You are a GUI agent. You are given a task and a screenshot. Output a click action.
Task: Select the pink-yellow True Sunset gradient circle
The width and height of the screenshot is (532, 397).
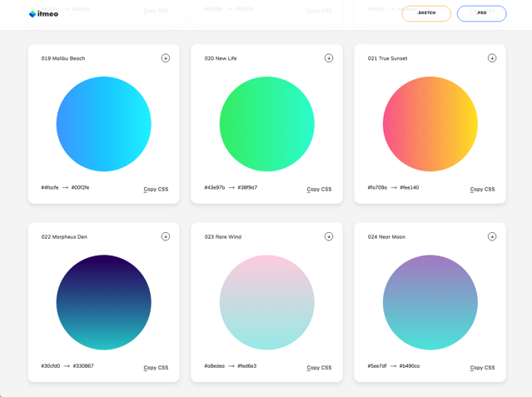tap(430, 124)
